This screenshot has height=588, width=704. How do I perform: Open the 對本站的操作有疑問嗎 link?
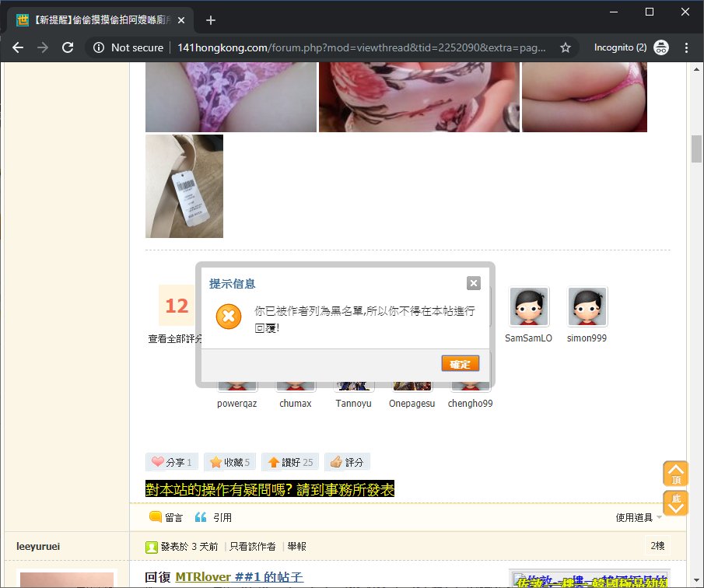270,489
